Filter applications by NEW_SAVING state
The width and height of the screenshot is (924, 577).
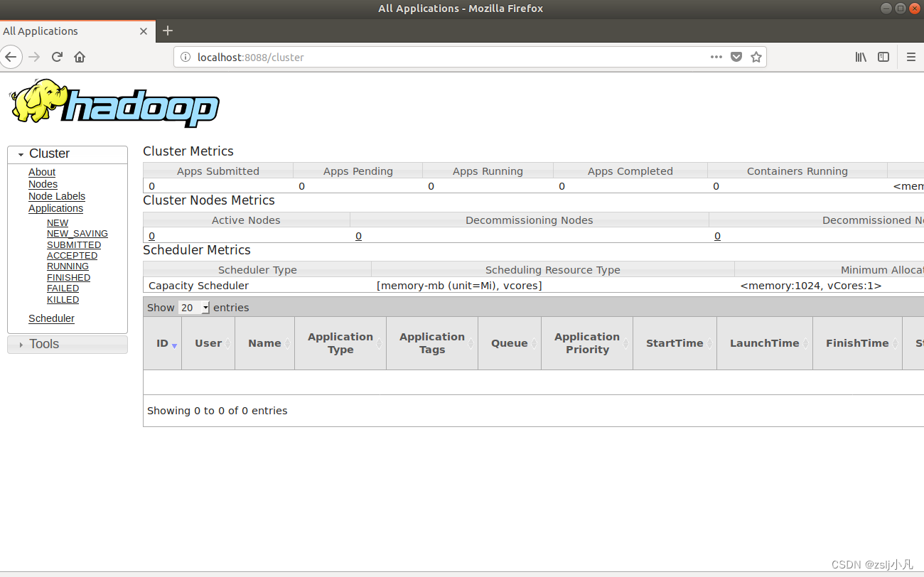coord(77,234)
